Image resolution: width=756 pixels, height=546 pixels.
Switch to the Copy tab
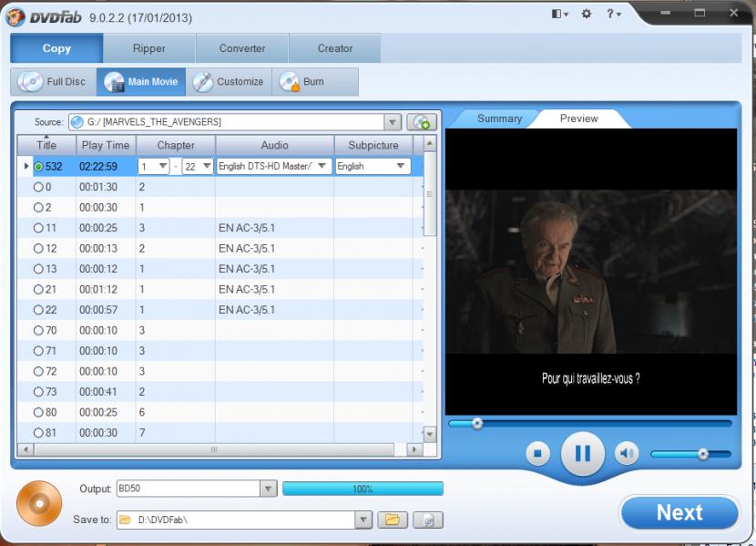pos(56,48)
